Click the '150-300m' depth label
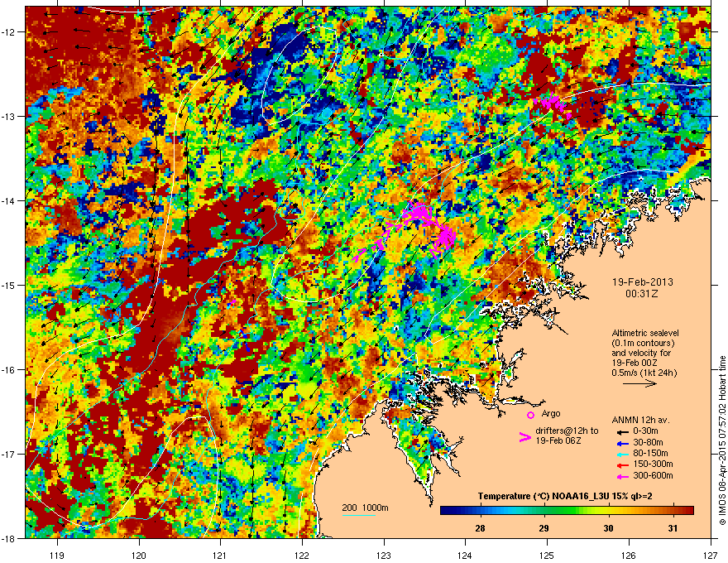728x563 pixels. pyautogui.click(x=653, y=464)
